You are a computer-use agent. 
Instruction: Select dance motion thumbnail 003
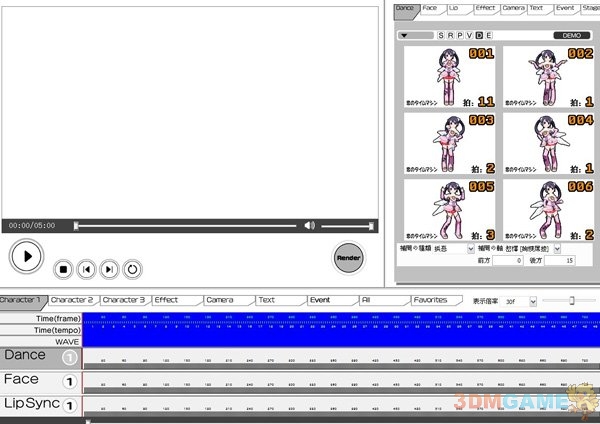pyautogui.click(x=447, y=143)
